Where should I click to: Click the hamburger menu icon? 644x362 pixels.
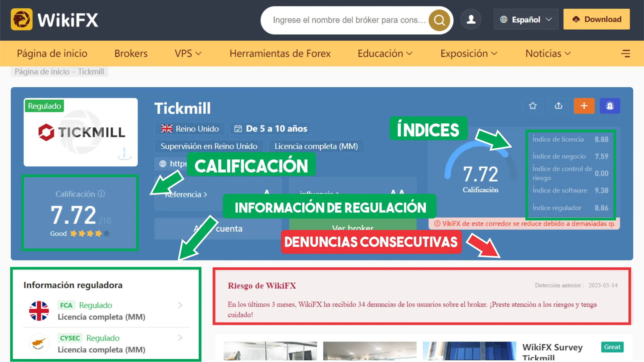tap(625, 53)
